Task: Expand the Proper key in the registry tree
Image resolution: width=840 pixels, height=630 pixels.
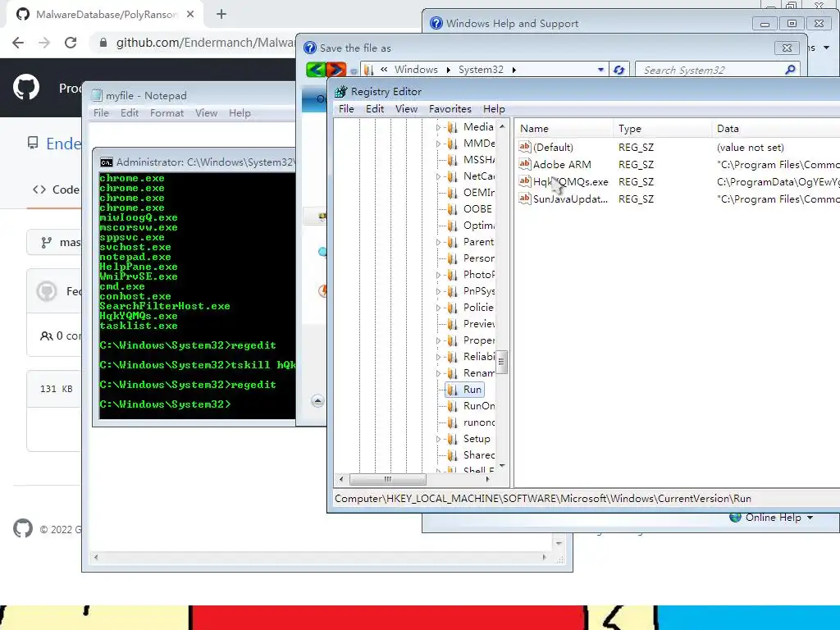Action: point(438,340)
